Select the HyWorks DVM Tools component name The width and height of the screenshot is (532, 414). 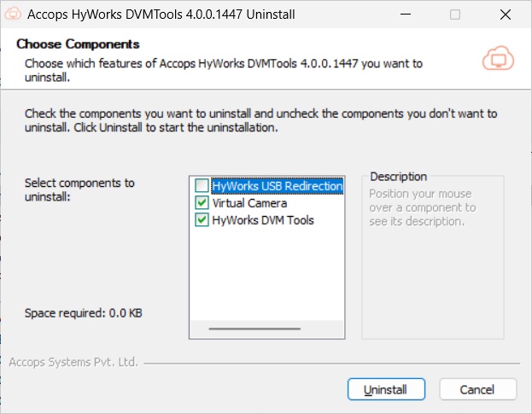point(263,220)
